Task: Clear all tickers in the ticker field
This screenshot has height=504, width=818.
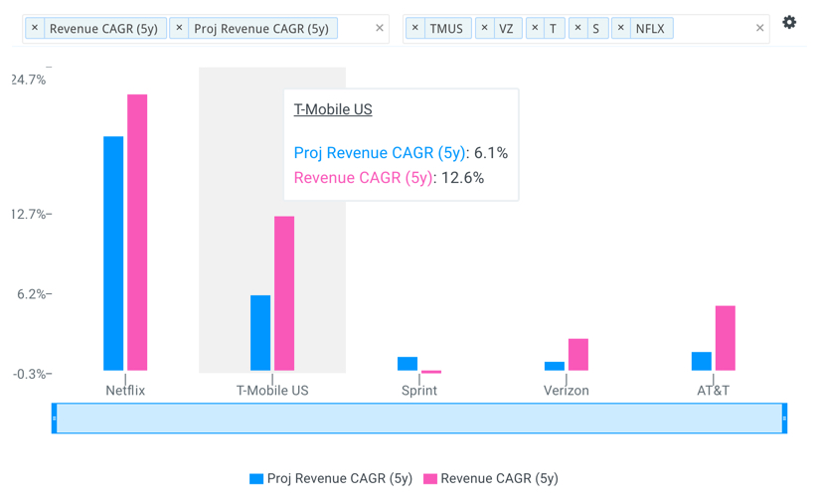Action: point(759,28)
